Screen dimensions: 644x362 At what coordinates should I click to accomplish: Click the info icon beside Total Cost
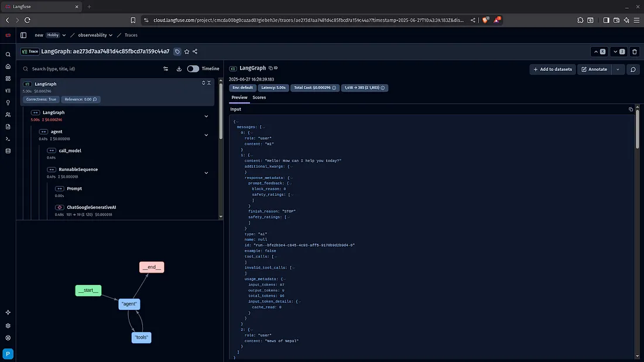point(334,88)
